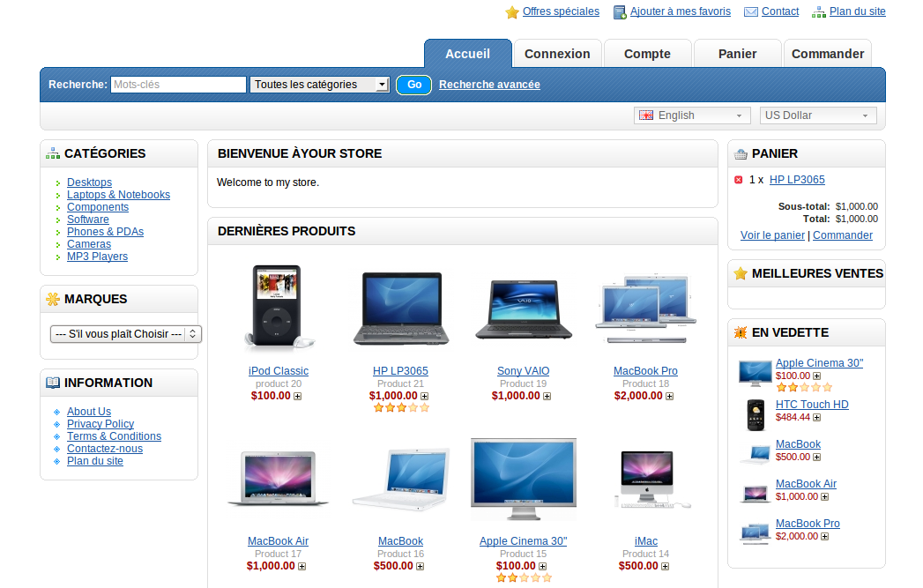Image resolution: width=923 pixels, height=588 pixels.
Task: Click the Commander link in the cart panel
Action: click(843, 234)
